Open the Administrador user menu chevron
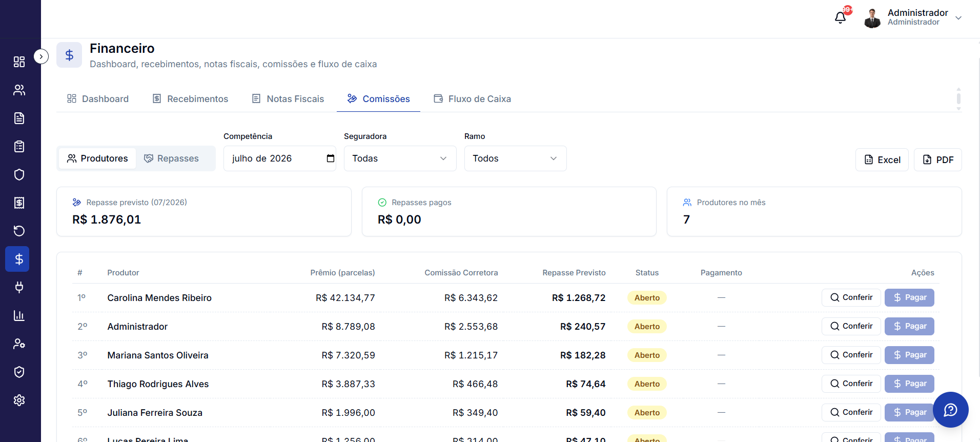The width and height of the screenshot is (980, 442). 958,18
